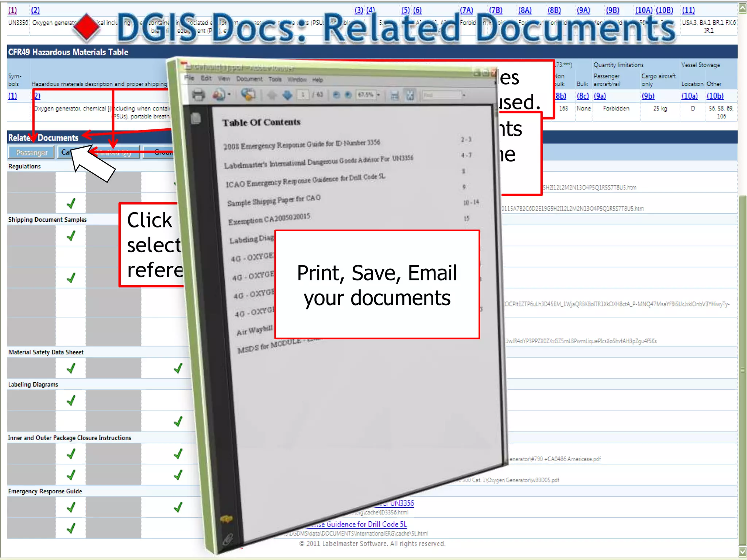Click column link (8A) in top header row
The width and height of the screenshot is (747, 560).
[x=525, y=10]
